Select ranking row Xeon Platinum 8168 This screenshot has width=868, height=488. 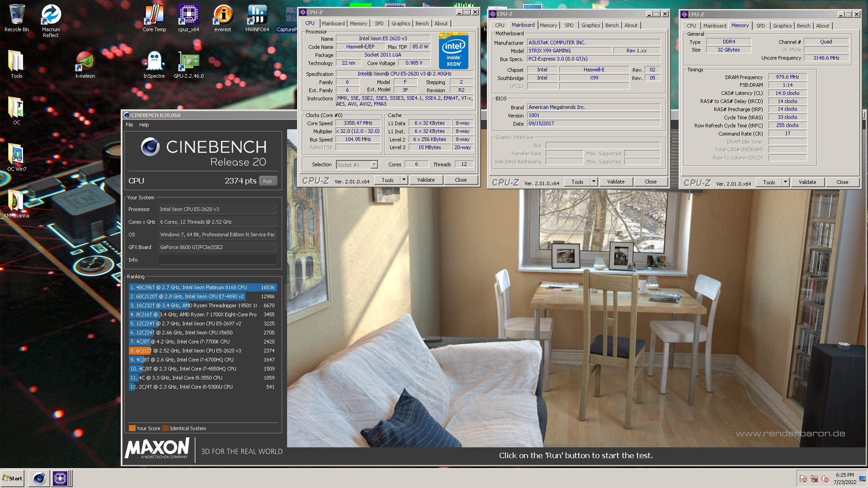pos(203,287)
